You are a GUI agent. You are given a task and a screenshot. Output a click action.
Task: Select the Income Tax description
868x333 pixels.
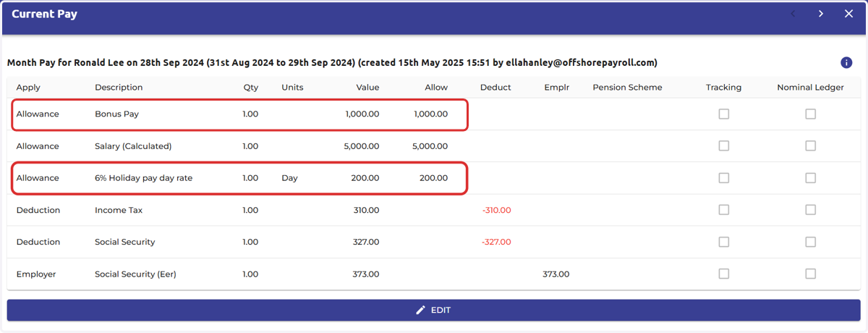119,210
